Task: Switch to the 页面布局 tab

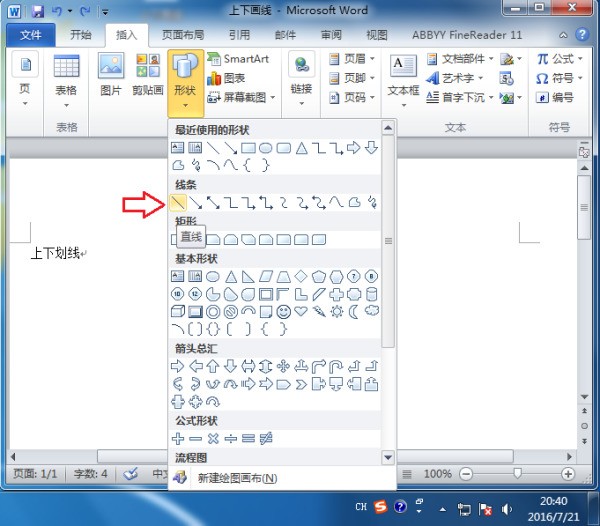Action: [183, 34]
